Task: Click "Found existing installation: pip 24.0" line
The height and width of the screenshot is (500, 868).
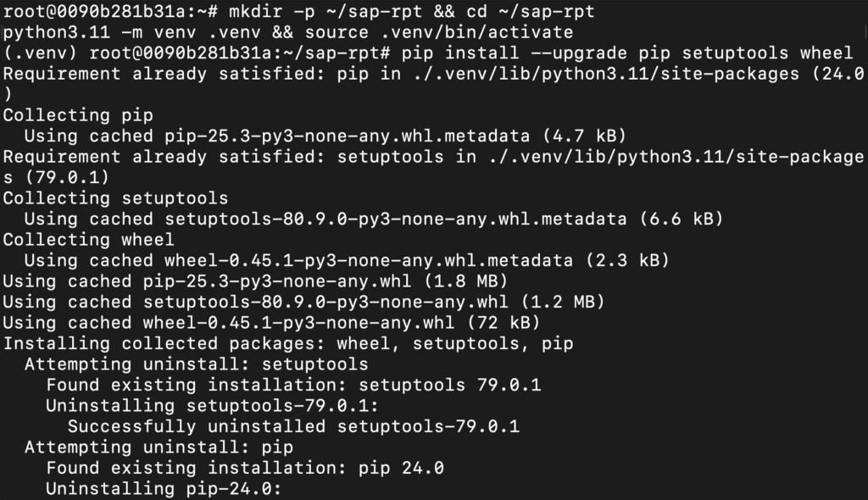Action: (x=245, y=468)
